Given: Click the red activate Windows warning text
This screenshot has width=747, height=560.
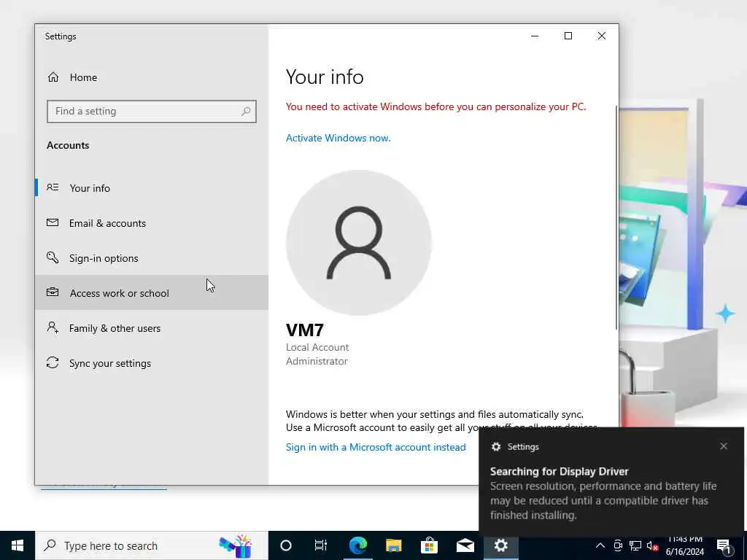Looking at the screenshot, I should [x=436, y=106].
